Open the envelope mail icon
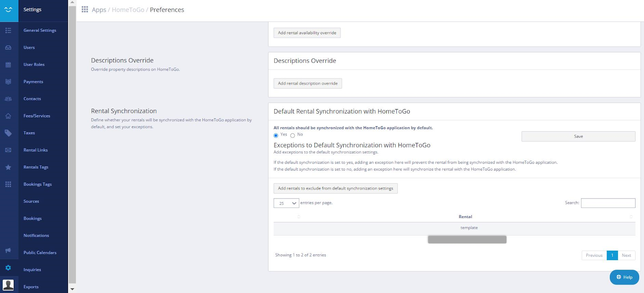 (8, 150)
